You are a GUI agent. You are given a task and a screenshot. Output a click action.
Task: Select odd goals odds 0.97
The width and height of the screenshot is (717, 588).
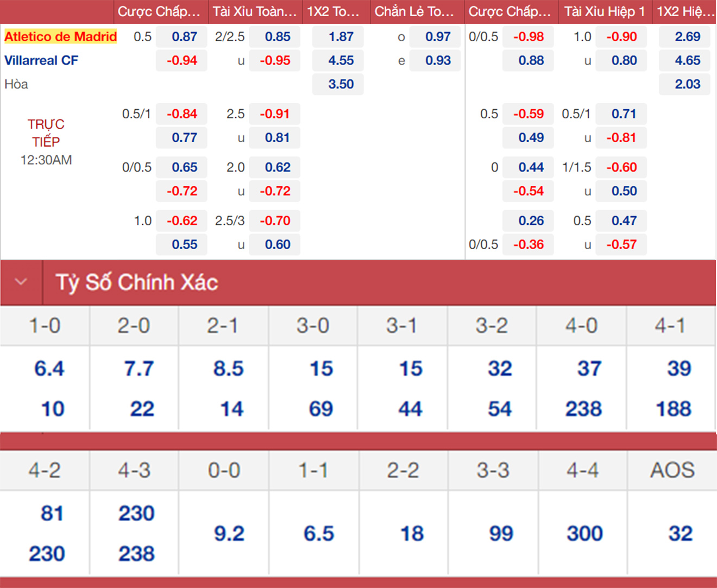(437, 37)
